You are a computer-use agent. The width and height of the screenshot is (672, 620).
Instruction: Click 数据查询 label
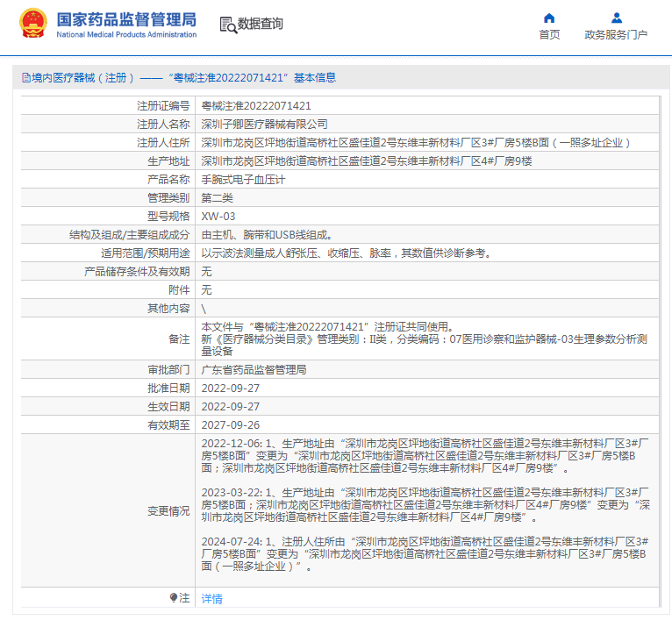coord(261,24)
